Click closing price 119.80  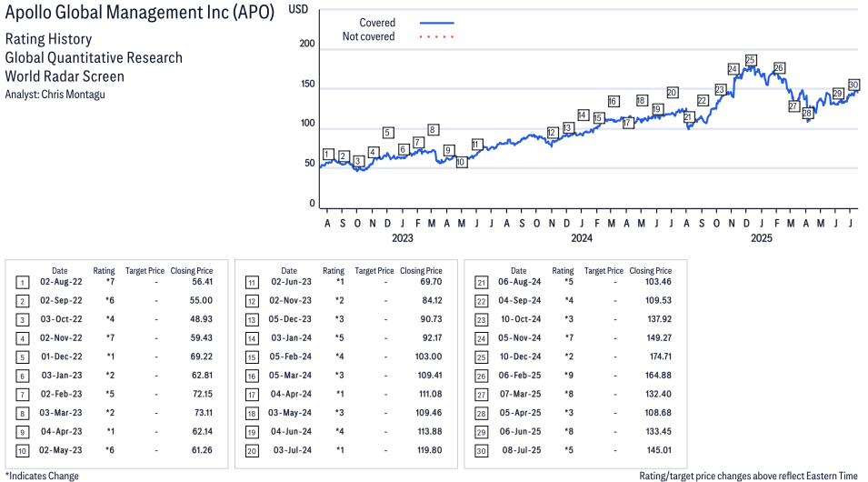point(430,450)
